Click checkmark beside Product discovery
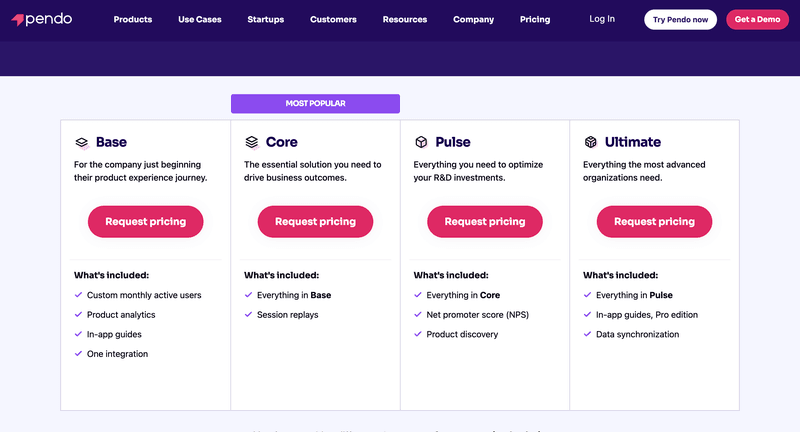 (x=418, y=334)
